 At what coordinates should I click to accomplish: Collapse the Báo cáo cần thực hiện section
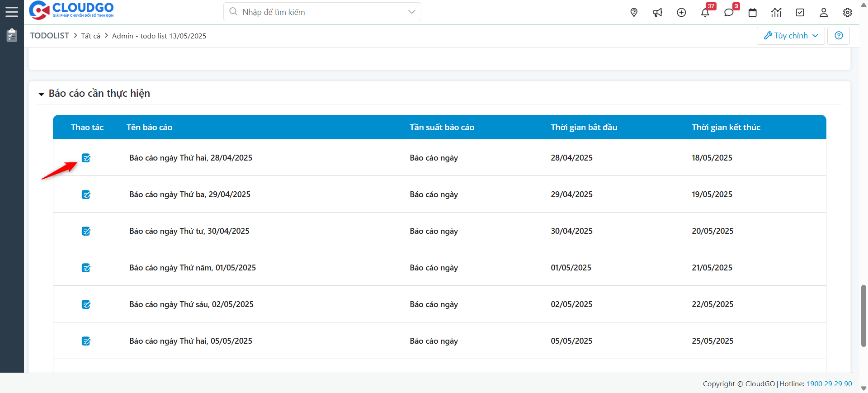click(41, 94)
